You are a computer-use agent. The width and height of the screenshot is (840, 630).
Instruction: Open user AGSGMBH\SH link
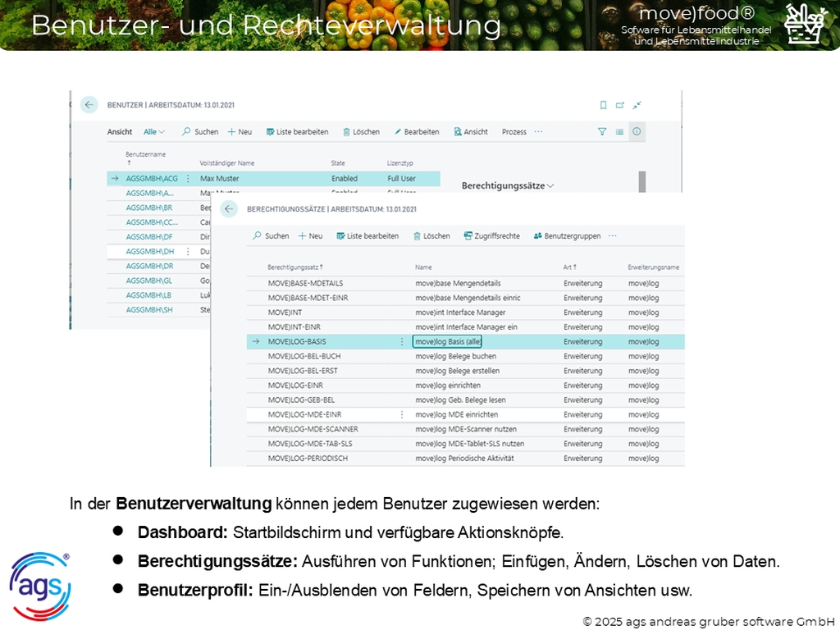click(x=149, y=309)
